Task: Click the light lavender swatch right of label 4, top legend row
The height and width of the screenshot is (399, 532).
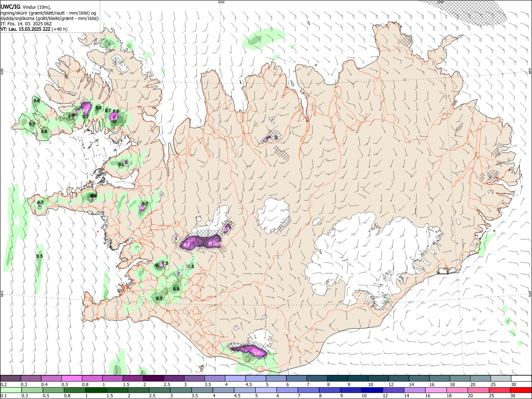Action: 235,379
